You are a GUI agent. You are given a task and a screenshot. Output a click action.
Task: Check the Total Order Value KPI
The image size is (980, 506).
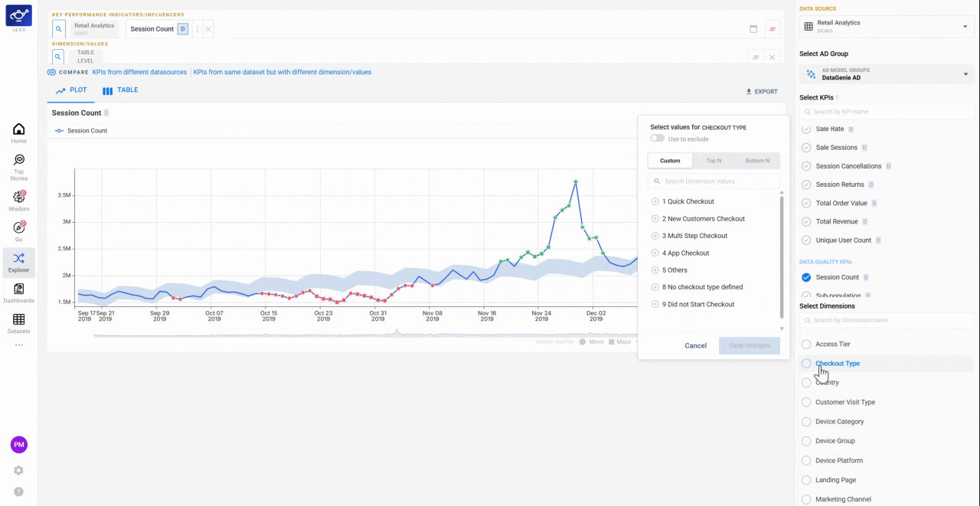tap(806, 203)
